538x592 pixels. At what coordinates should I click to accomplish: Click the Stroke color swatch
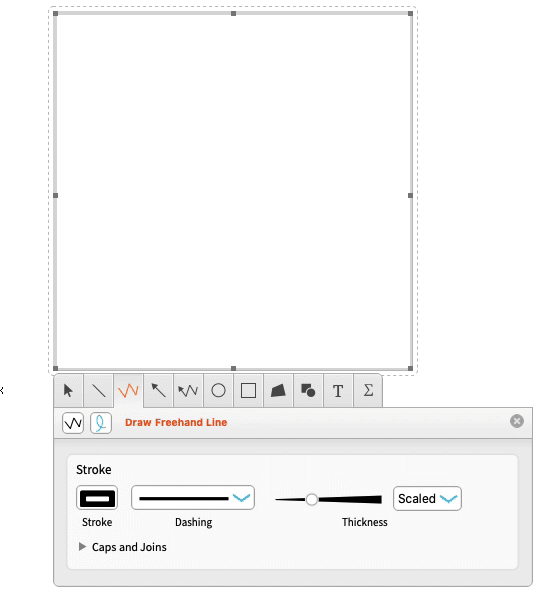point(97,498)
